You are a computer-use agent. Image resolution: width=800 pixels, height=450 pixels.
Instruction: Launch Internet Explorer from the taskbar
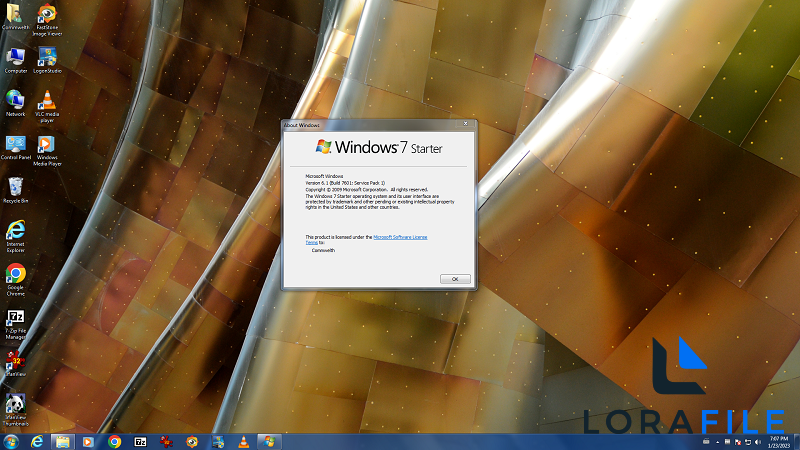tap(37, 442)
